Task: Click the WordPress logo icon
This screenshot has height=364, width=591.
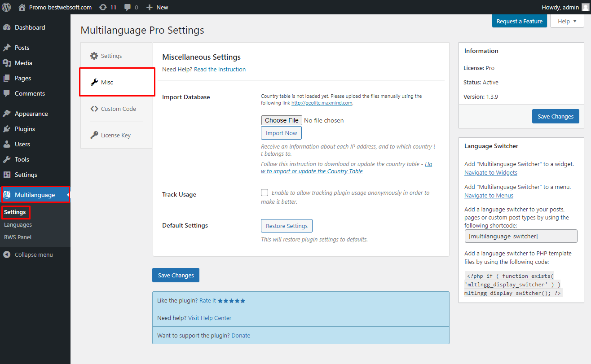Action: click(7, 7)
